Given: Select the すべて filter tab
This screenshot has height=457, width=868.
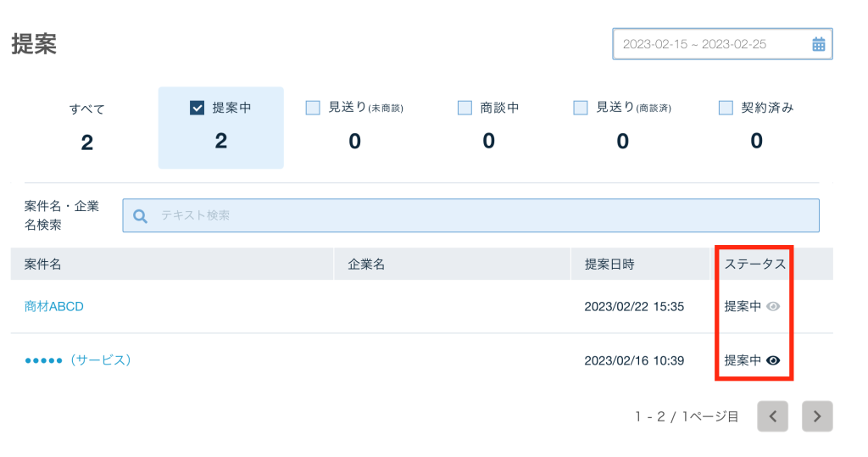Looking at the screenshot, I should (87, 125).
